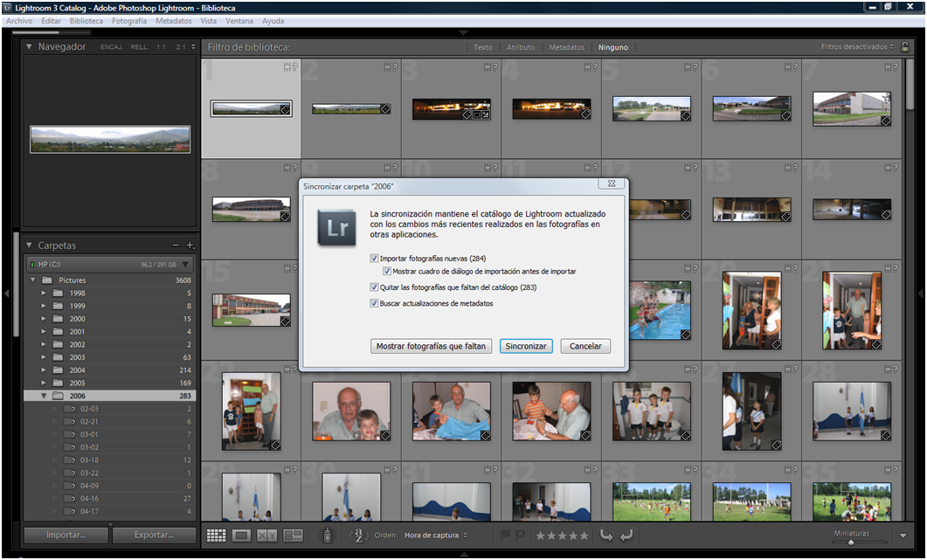Open the Archivo menu
The height and width of the screenshot is (560, 927).
point(19,21)
